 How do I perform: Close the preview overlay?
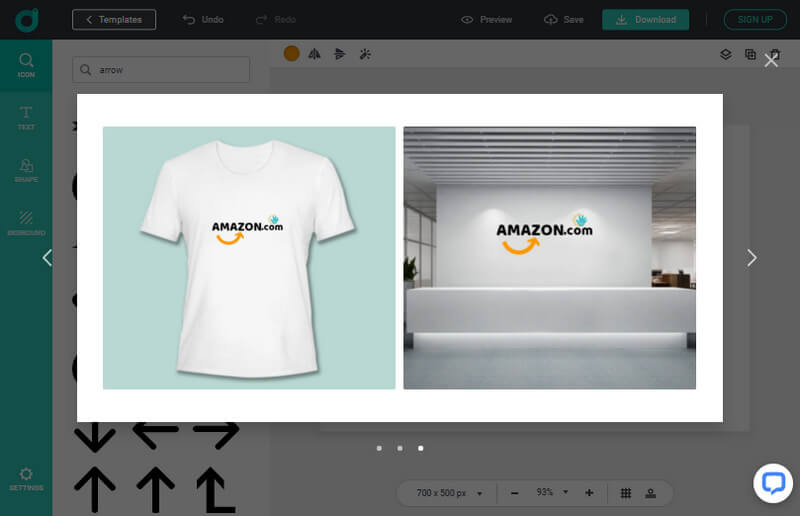(x=771, y=61)
